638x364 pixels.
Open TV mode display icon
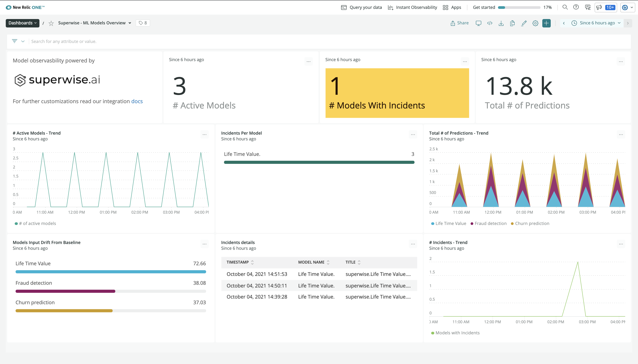pyautogui.click(x=478, y=23)
